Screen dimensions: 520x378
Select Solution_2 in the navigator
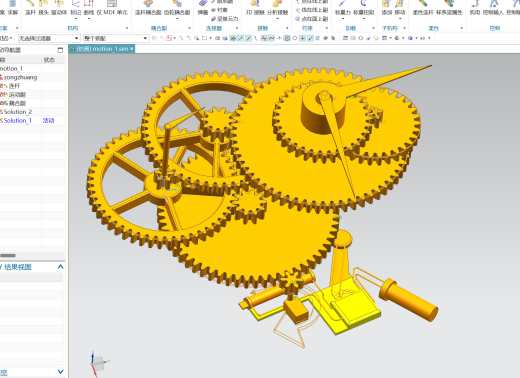[18, 112]
